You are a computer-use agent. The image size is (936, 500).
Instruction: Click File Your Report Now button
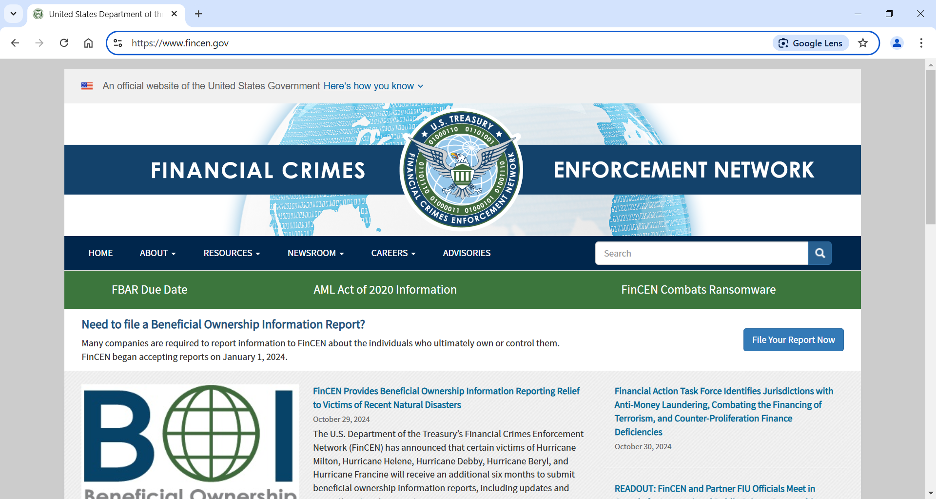pos(793,339)
